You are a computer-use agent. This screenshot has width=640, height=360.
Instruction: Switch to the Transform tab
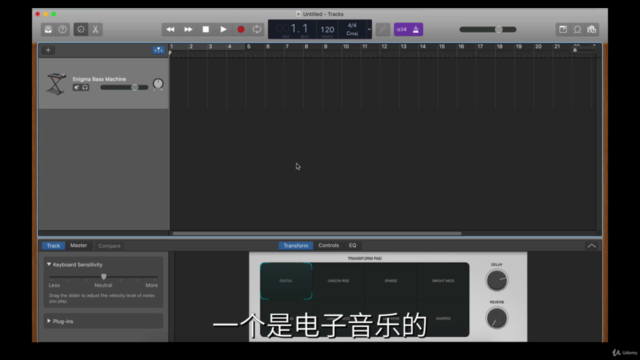[x=296, y=246]
